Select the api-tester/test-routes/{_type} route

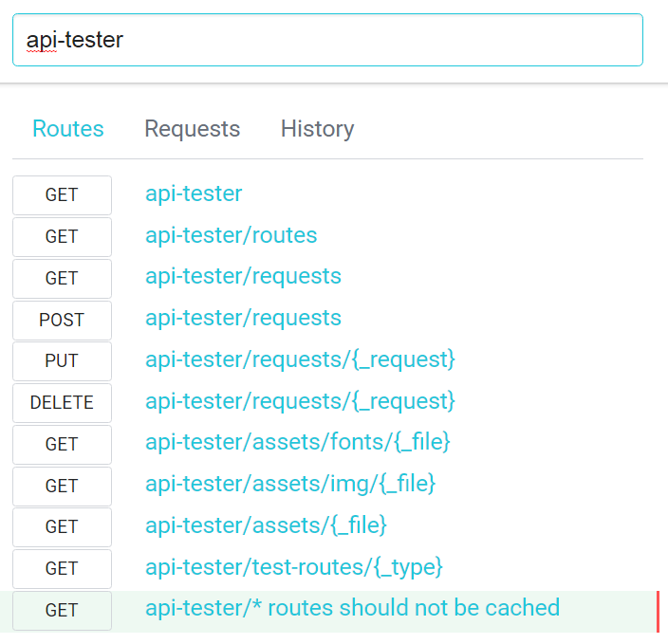(294, 567)
